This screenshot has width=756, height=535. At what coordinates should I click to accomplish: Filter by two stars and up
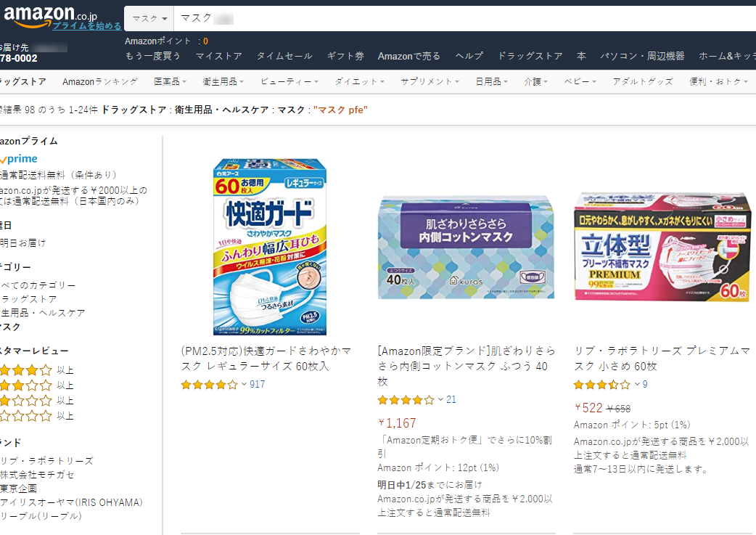pos(26,401)
